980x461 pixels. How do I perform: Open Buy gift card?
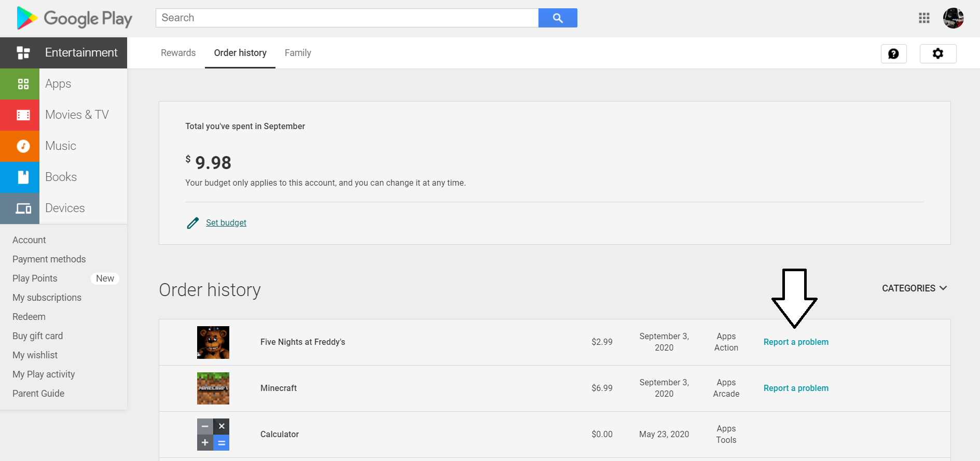point(37,336)
